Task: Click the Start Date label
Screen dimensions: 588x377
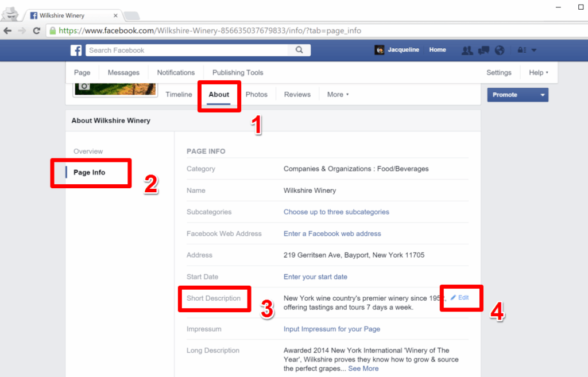Action: pyautogui.click(x=202, y=277)
